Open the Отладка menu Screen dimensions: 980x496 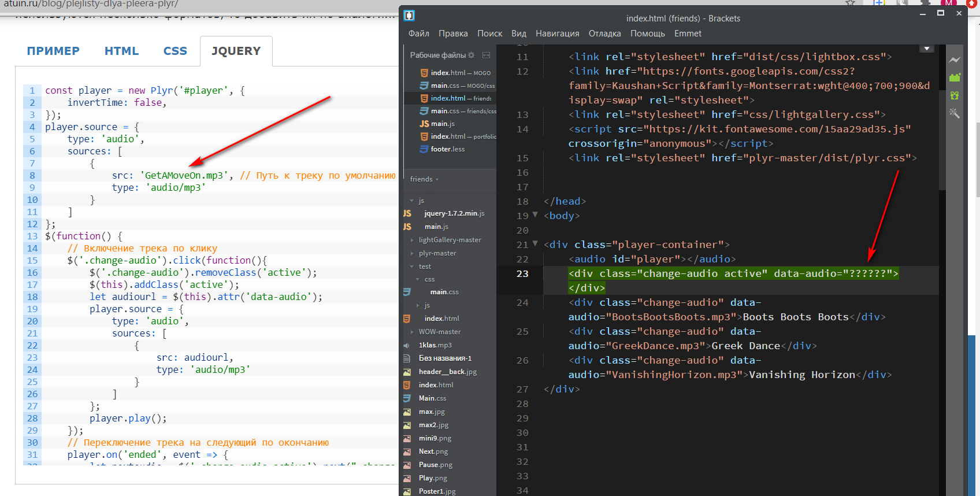pos(604,34)
